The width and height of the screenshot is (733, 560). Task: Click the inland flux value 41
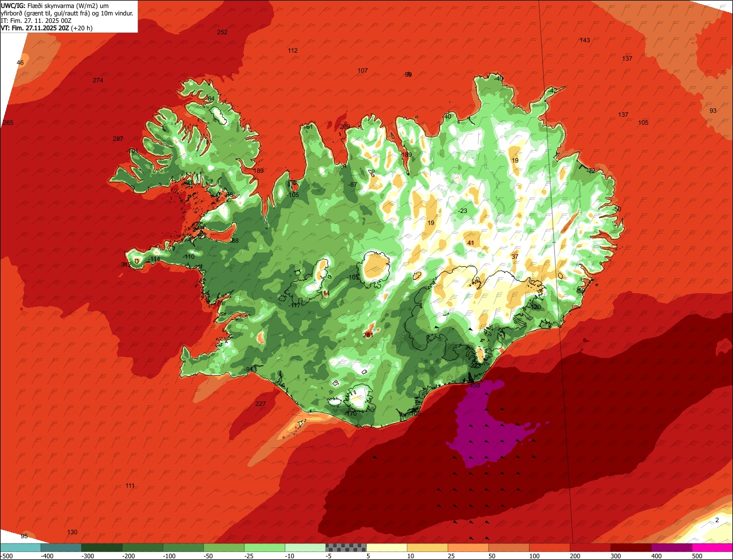coord(471,243)
